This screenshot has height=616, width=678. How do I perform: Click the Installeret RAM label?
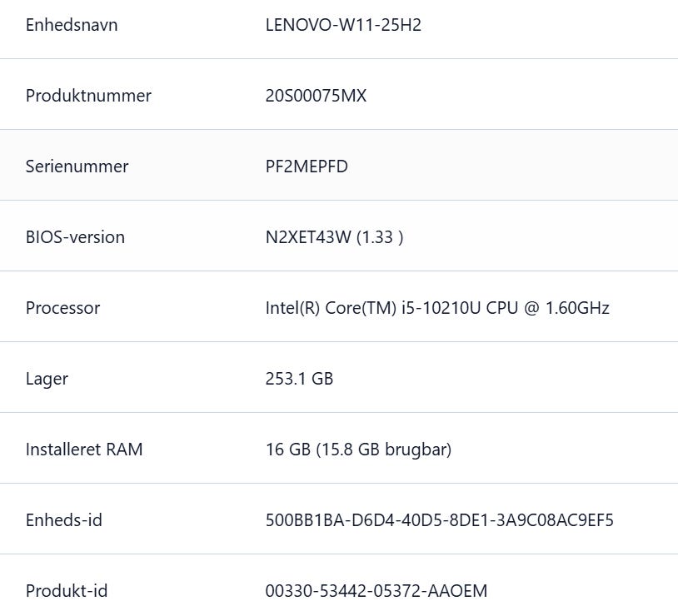click(x=84, y=450)
